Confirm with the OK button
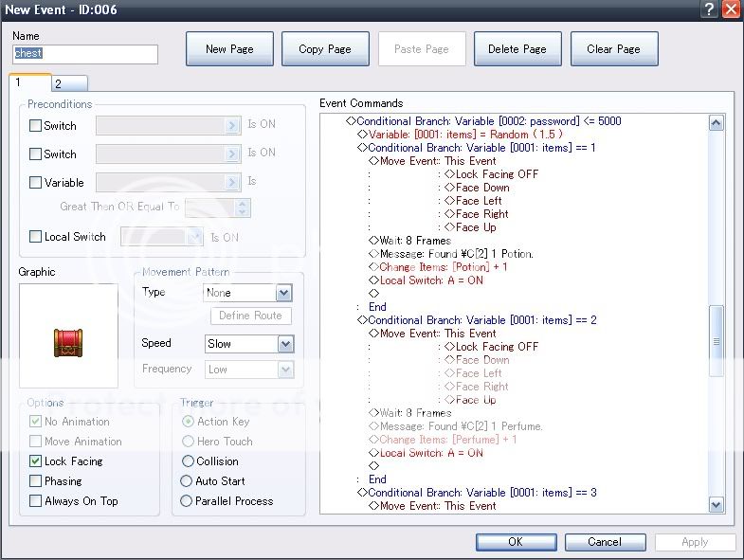The width and height of the screenshot is (744, 560). (515, 542)
